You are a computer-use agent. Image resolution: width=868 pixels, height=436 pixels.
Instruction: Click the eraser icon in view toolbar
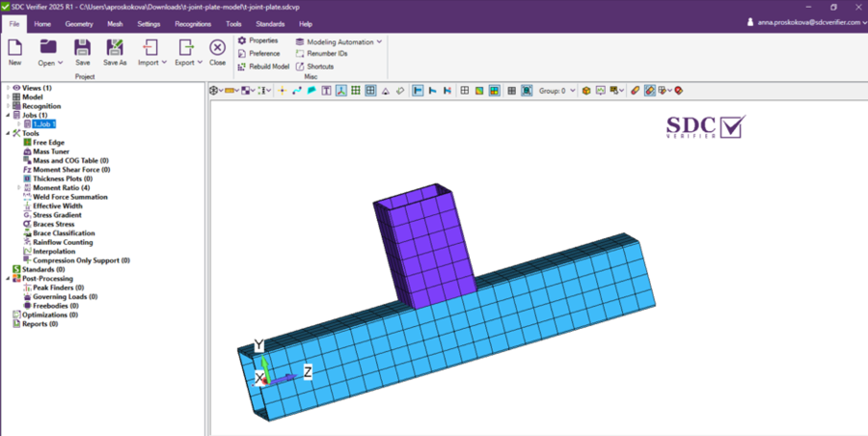[x=400, y=91]
